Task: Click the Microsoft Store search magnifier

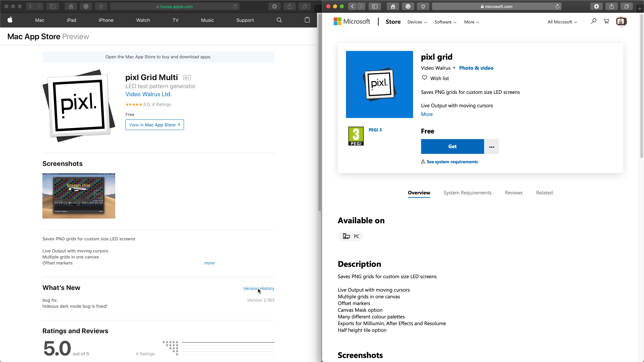Action: (x=594, y=21)
